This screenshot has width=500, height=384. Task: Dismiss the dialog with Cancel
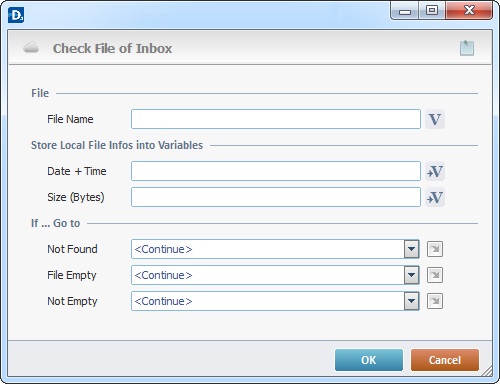445,360
